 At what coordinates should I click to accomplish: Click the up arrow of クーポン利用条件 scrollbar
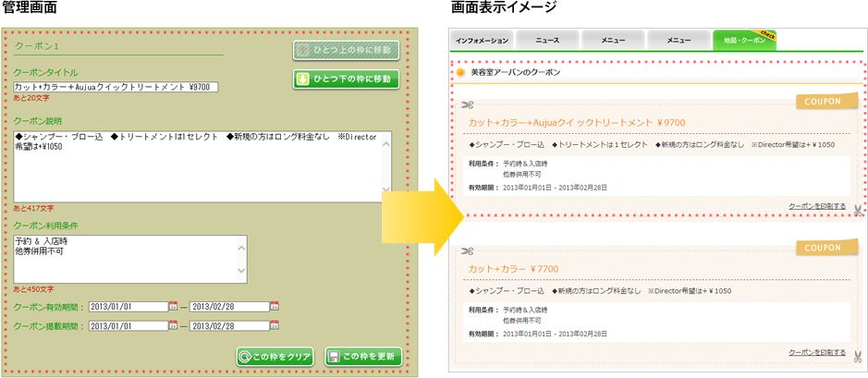[241, 248]
